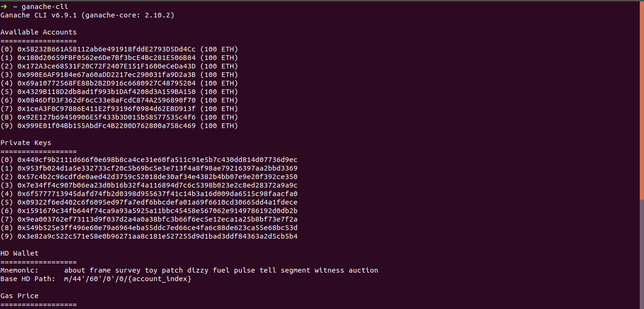Click the Ganache CLI v6.9.1 version line
Image resolution: width=644 pixels, height=309 pixels.
coord(87,15)
